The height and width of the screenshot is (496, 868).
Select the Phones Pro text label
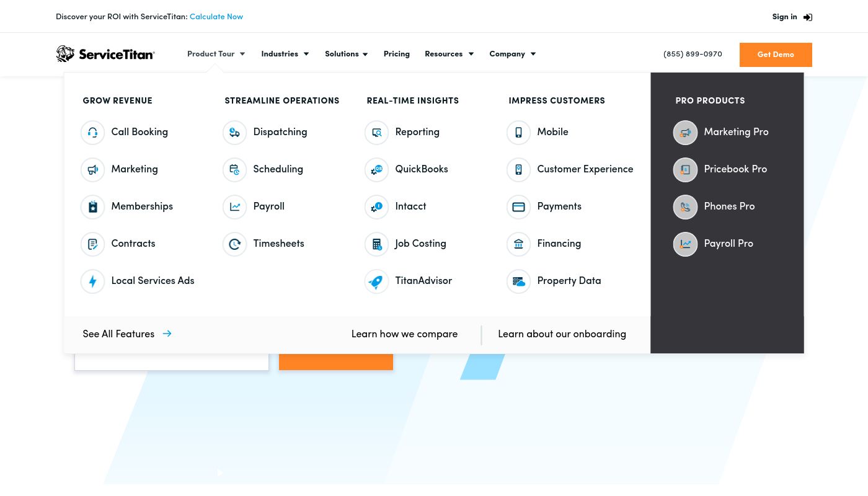(729, 206)
